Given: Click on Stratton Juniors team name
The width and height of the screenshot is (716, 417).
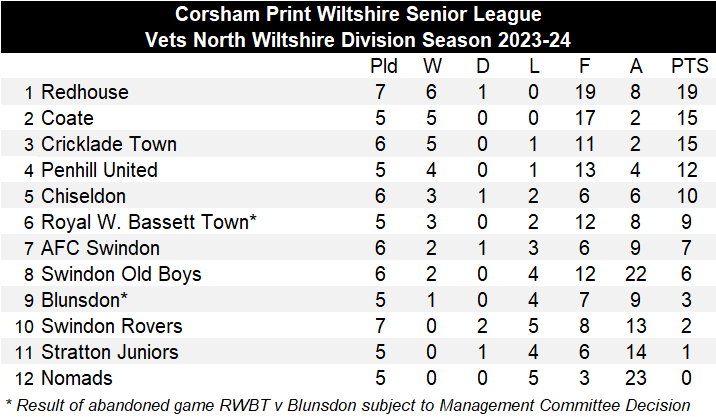Looking at the screenshot, I should coord(110,352).
